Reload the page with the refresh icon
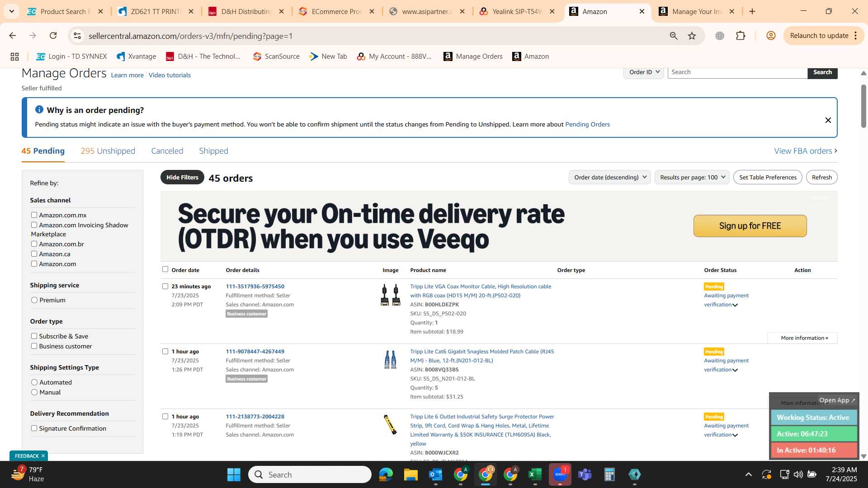Screen dimensions: 868x488 point(53,36)
